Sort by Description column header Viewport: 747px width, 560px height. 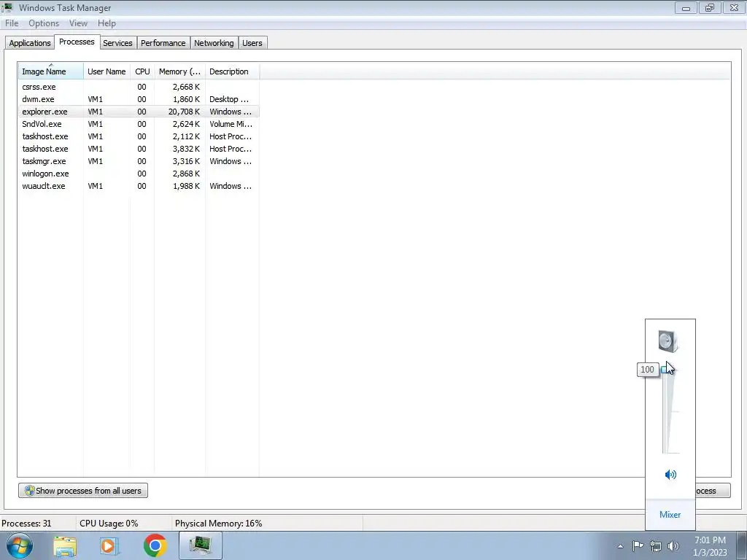pos(232,71)
